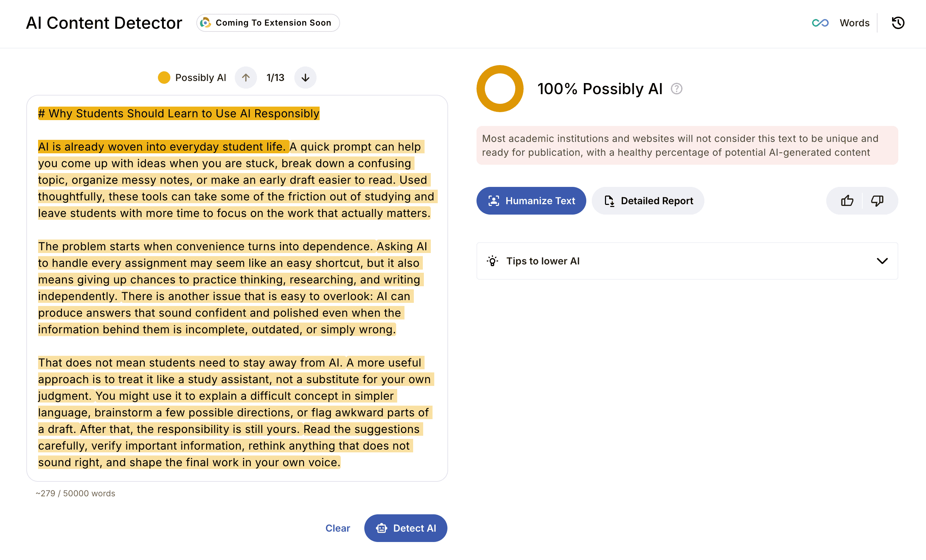Click the thumbs down feedback icon

click(877, 200)
